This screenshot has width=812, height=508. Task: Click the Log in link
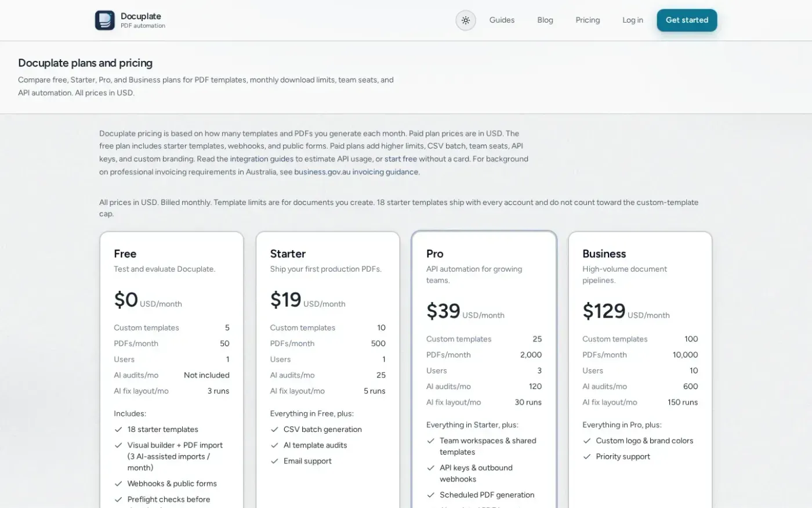[633, 20]
